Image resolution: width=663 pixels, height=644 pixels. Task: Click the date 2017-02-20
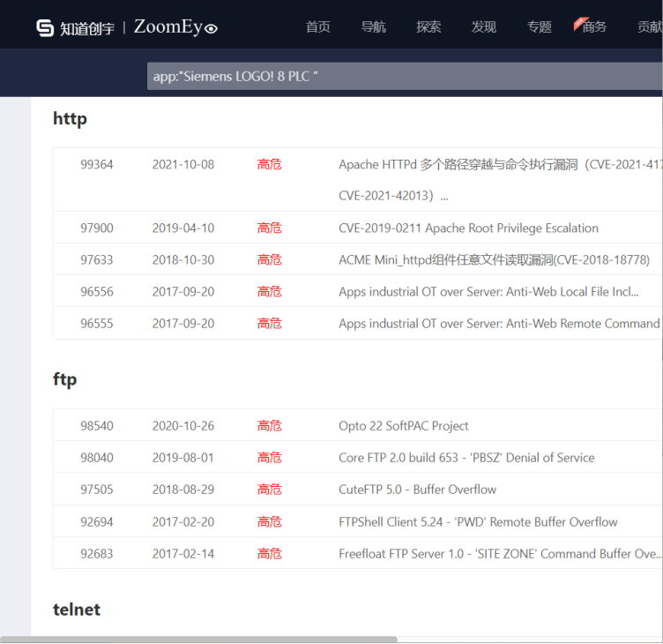tap(183, 521)
